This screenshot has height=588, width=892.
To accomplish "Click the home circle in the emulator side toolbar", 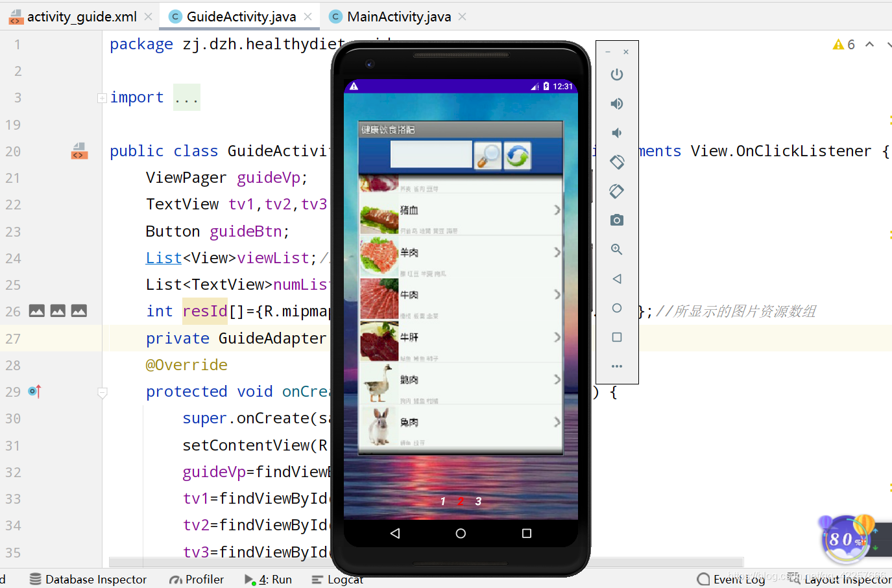I will point(617,308).
